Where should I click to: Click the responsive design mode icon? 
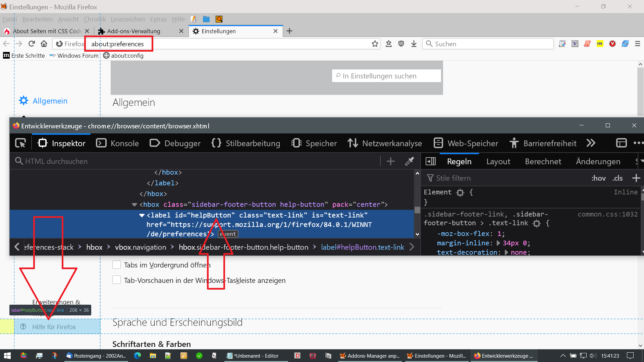point(621,143)
